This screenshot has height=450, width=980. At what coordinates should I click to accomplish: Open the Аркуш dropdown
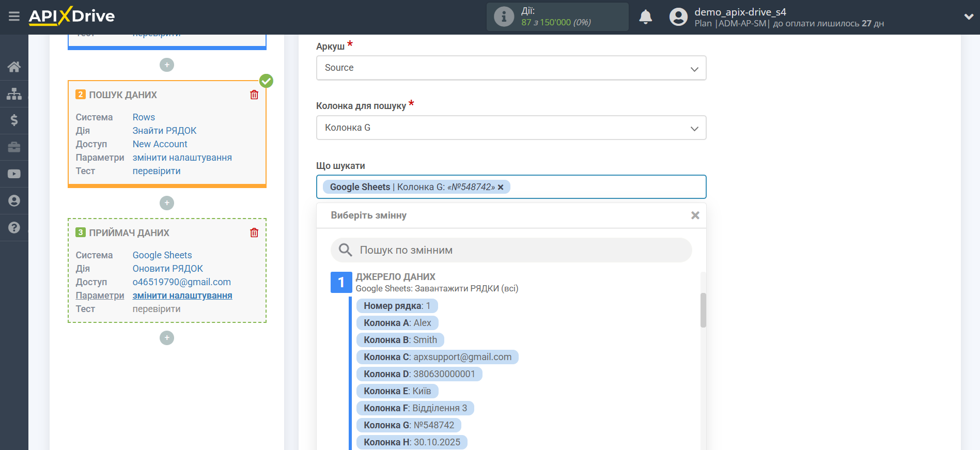click(511, 68)
